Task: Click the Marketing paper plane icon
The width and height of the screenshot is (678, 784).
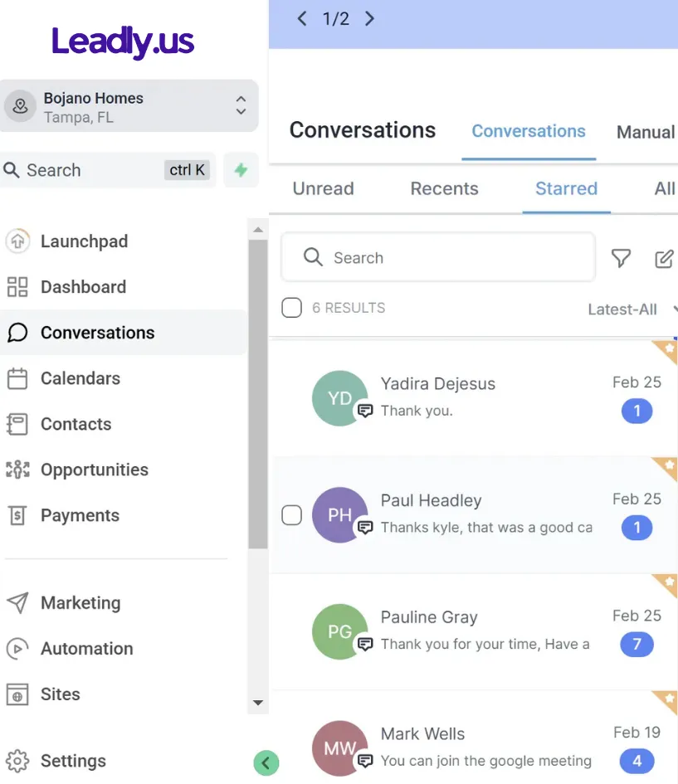Action: pyautogui.click(x=17, y=603)
